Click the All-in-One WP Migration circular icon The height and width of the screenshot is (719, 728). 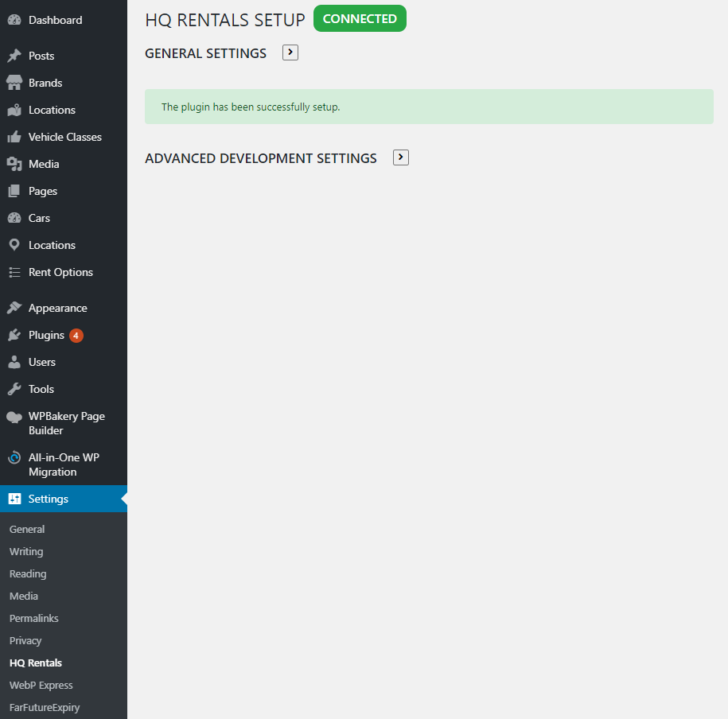[x=14, y=457]
